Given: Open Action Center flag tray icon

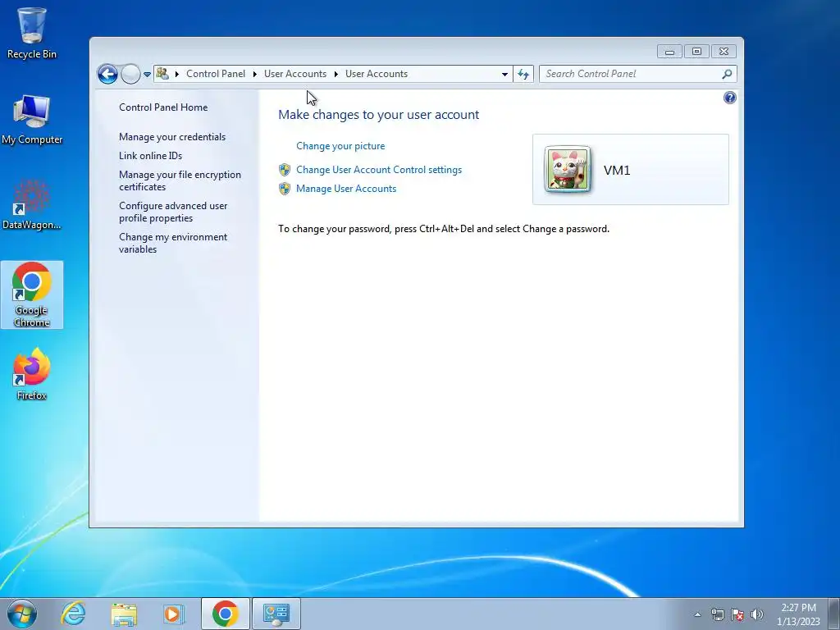Looking at the screenshot, I should 737,614.
